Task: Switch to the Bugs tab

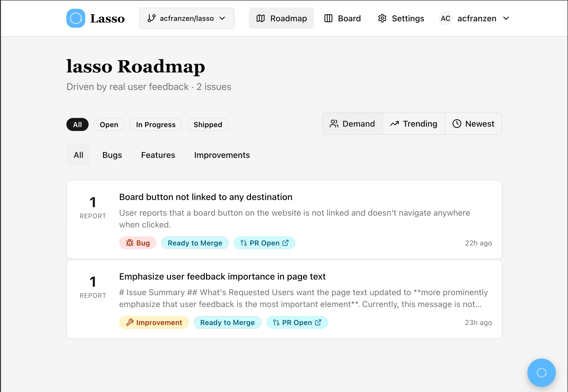Action: (x=112, y=155)
